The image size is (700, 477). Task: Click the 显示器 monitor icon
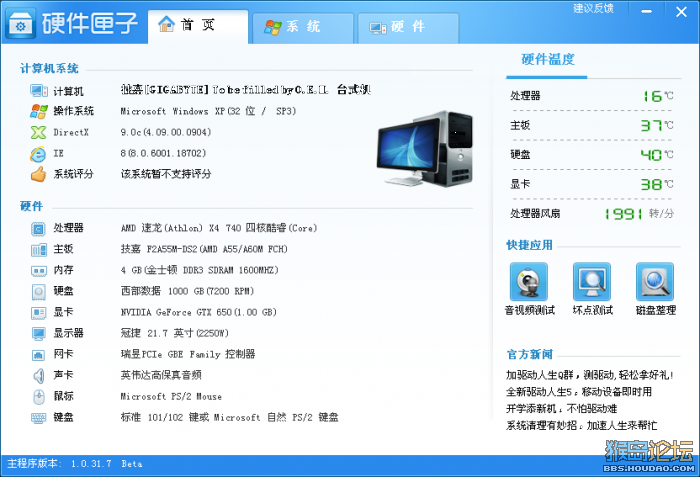pos(38,334)
